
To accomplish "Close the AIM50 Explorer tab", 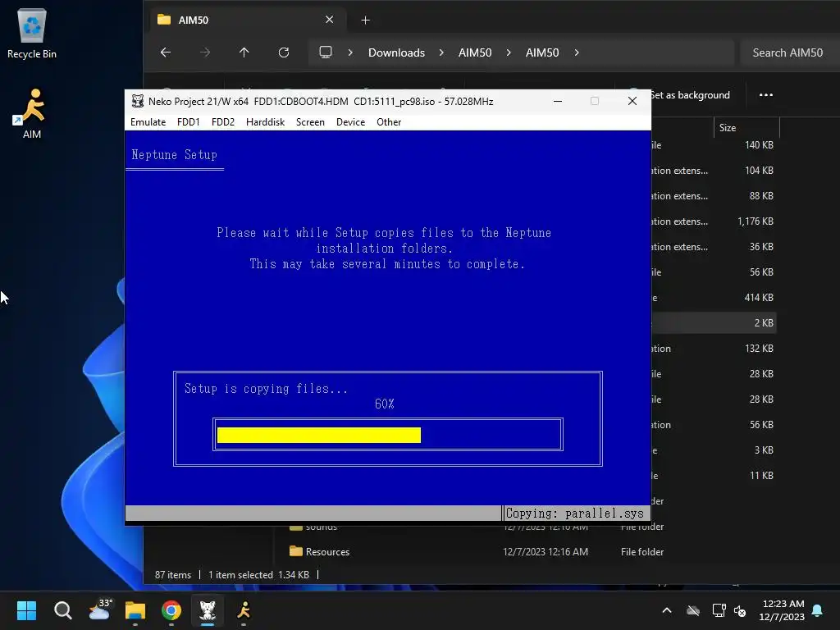I will tap(330, 20).
